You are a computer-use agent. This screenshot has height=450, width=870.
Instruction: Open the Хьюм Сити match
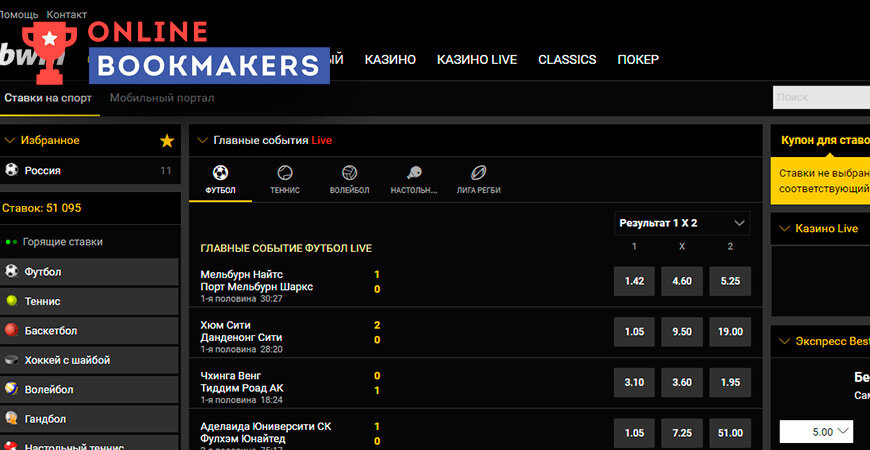pyautogui.click(x=241, y=332)
